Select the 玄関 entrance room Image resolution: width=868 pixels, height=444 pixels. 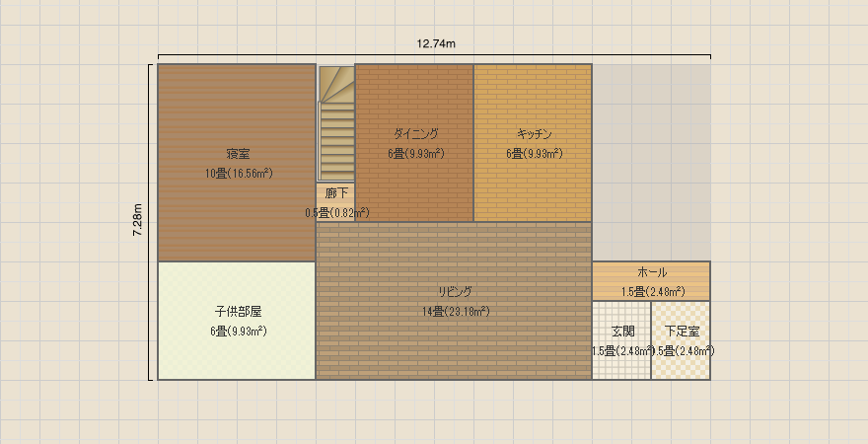[x=621, y=340]
